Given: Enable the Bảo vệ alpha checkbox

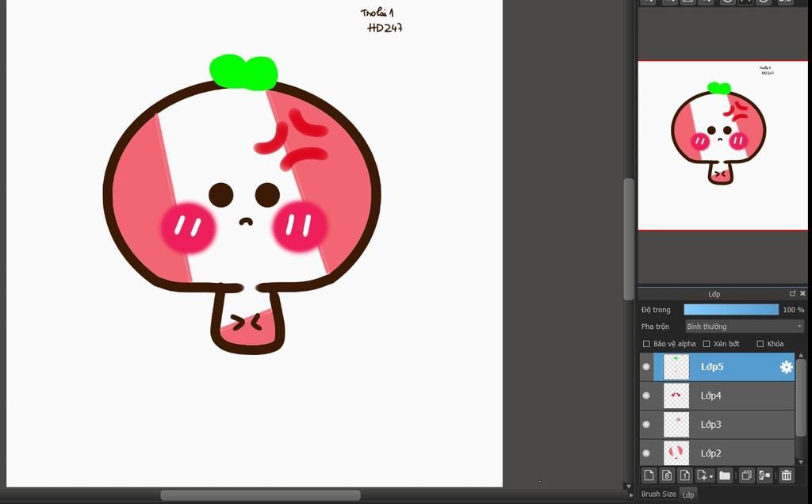Looking at the screenshot, I should 646,344.
